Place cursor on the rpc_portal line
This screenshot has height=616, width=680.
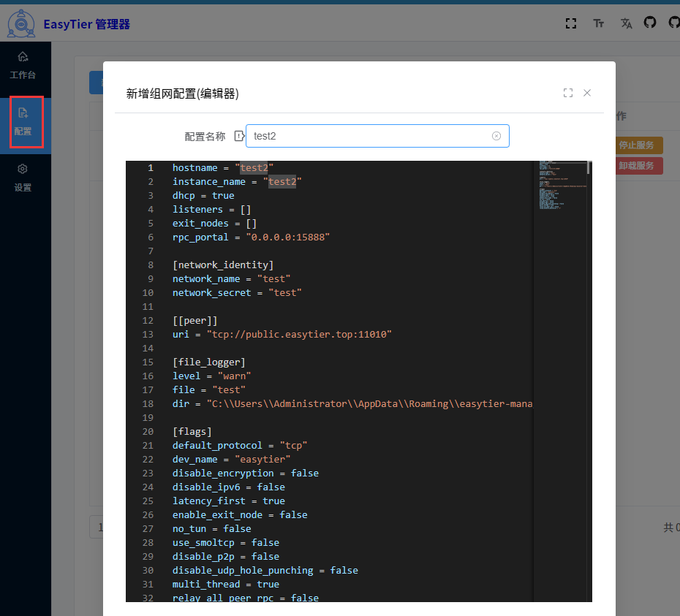[x=251, y=237]
